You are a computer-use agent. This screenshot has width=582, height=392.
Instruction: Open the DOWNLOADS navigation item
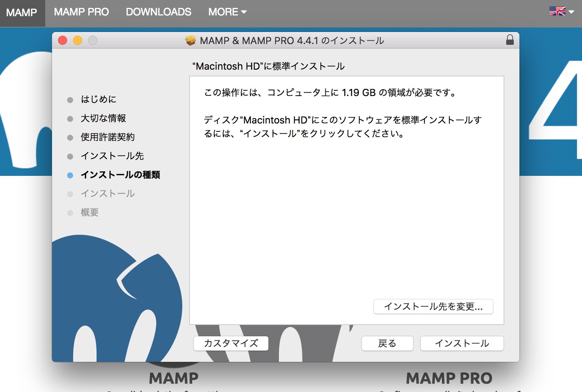(x=159, y=12)
